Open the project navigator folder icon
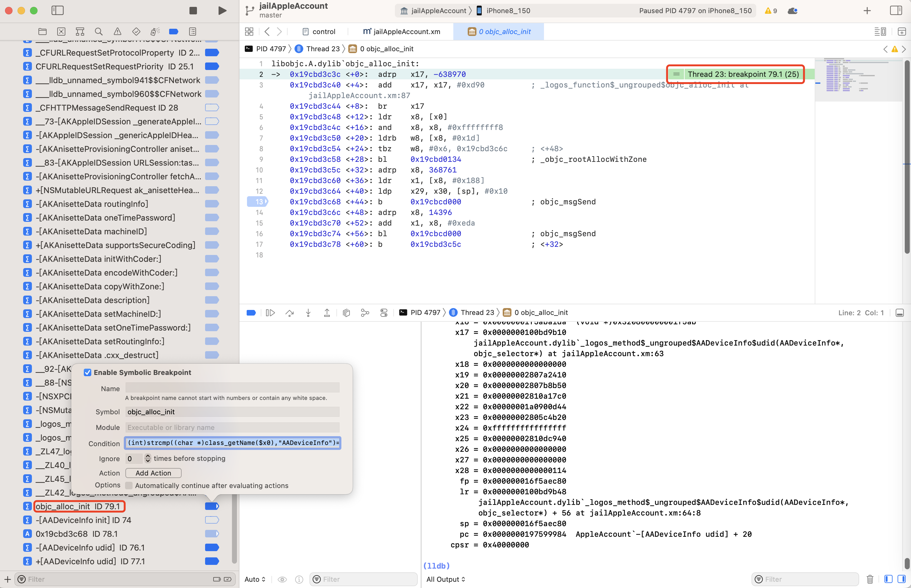 pyautogui.click(x=43, y=32)
